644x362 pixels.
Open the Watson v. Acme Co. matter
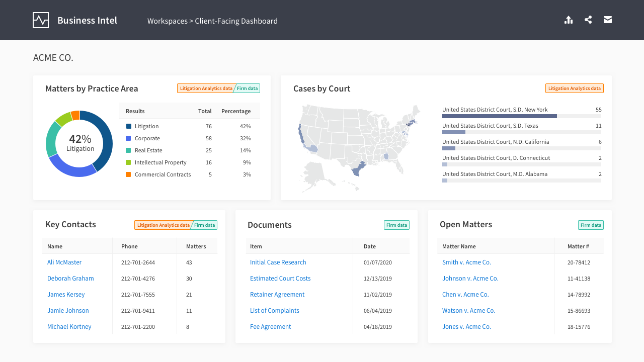[468, 311]
